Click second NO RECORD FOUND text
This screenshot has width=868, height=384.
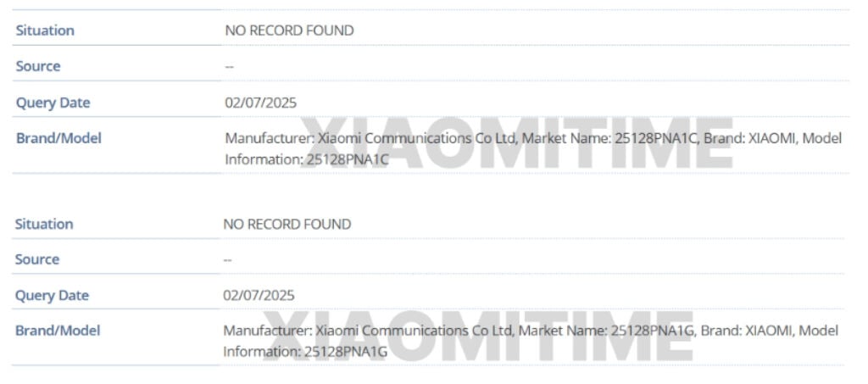(x=287, y=224)
